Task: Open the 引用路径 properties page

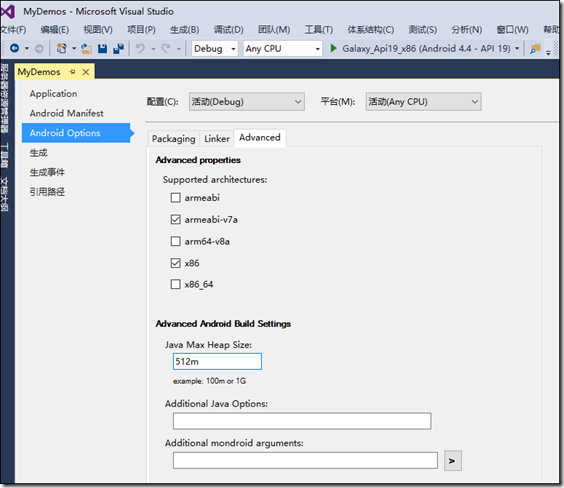Action: [x=47, y=192]
